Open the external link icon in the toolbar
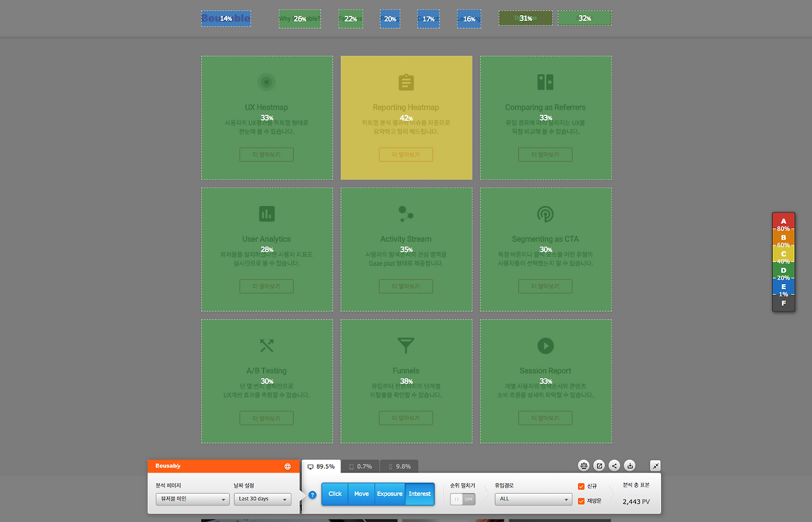 (x=599, y=466)
